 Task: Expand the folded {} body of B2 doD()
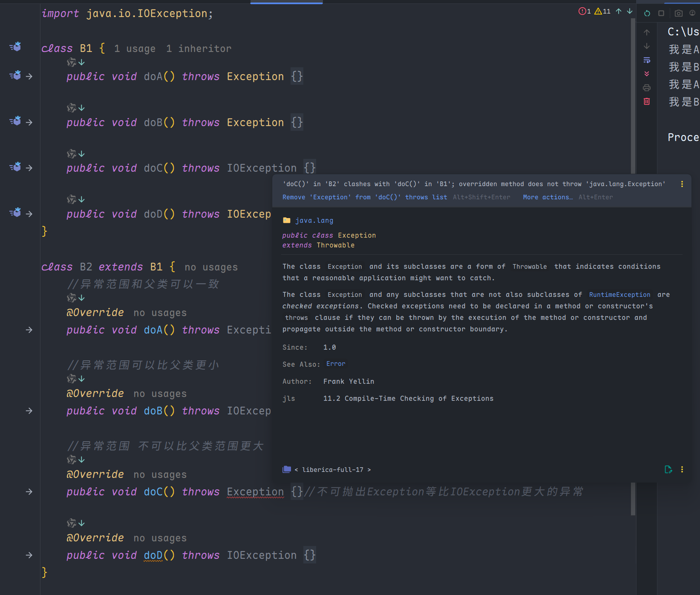tap(310, 555)
